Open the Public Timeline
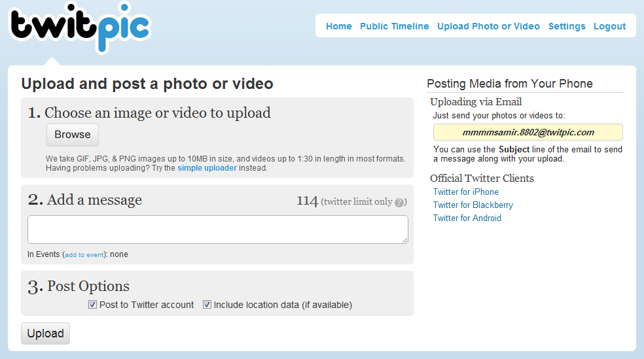This screenshot has height=359, width=644. 394,26
